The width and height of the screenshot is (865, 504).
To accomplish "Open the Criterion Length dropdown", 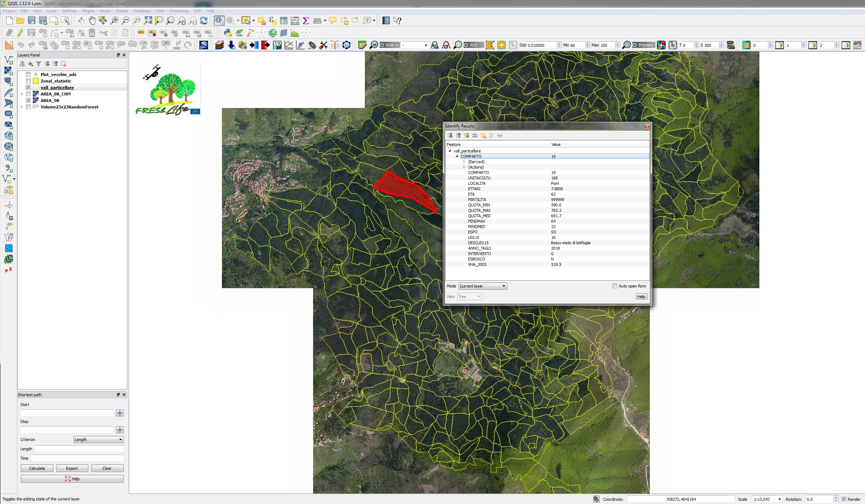I will click(98, 440).
